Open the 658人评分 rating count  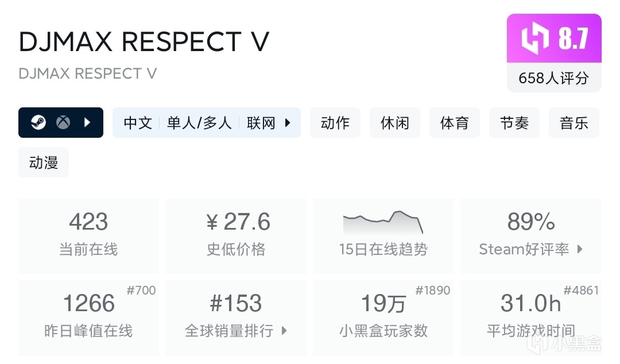click(553, 78)
